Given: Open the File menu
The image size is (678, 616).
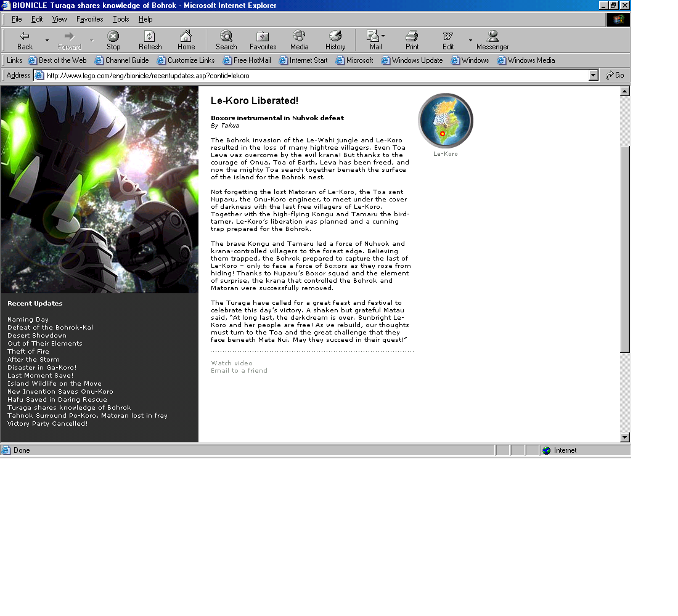Looking at the screenshot, I should pyautogui.click(x=17, y=19).
